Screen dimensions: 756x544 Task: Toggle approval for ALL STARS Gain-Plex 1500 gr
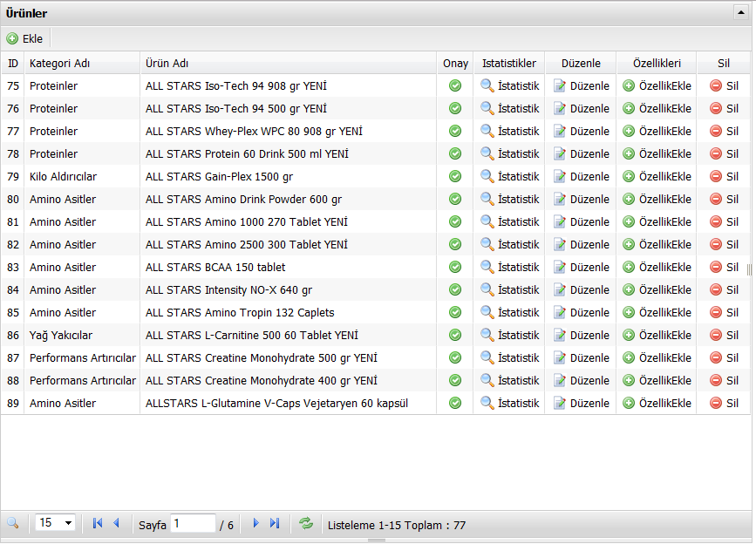(x=455, y=176)
